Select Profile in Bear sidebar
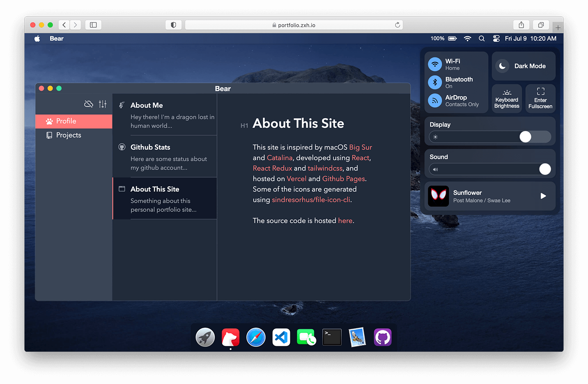588x384 pixels. point(74,121)
